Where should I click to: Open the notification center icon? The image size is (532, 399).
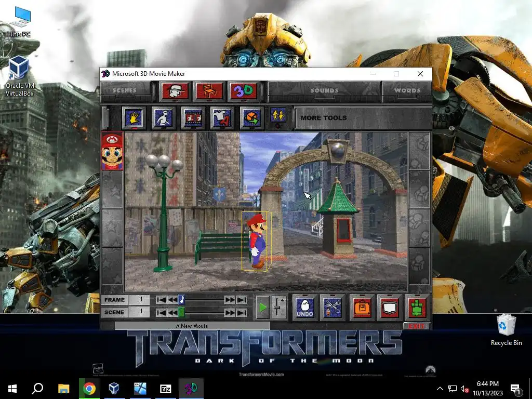515,389
